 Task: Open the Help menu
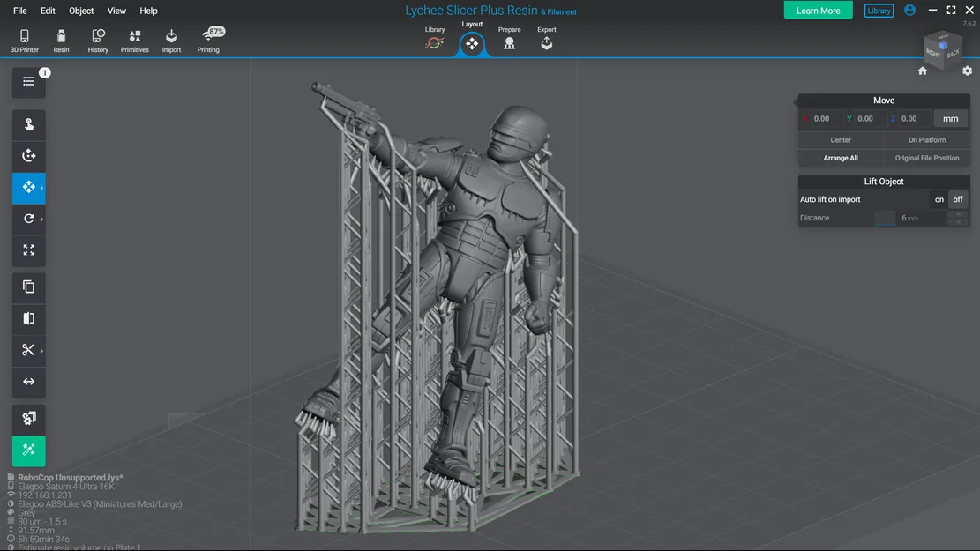[148, 11]
